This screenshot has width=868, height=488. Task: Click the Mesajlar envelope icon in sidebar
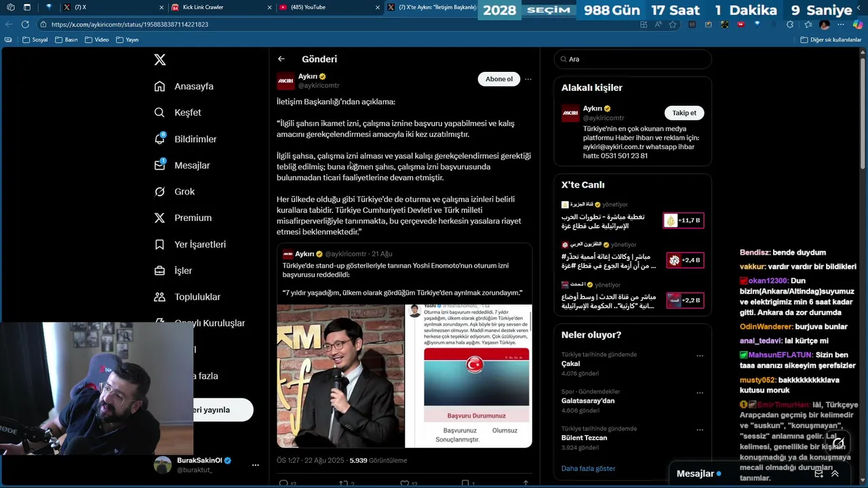click(x=159, y=165)
